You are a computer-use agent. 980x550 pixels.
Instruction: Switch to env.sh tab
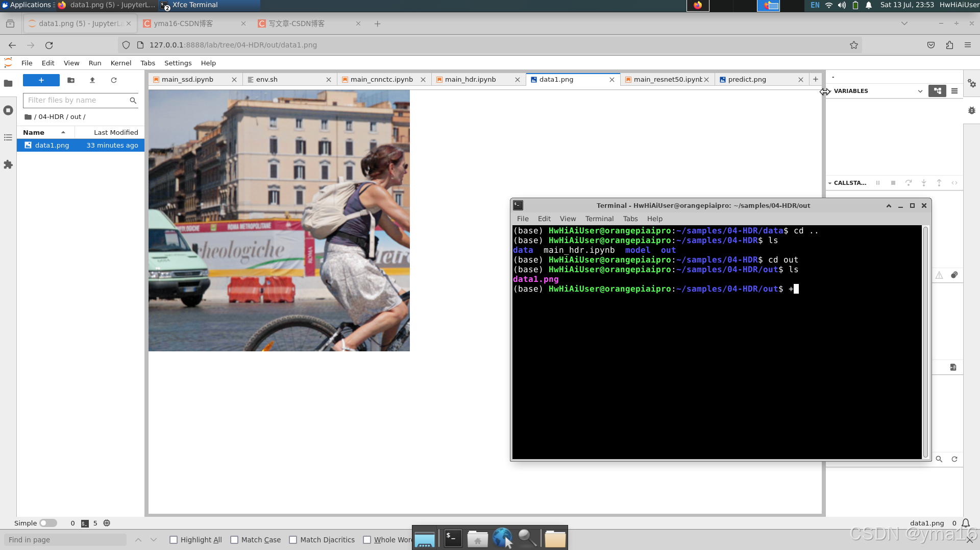point(266,79)
